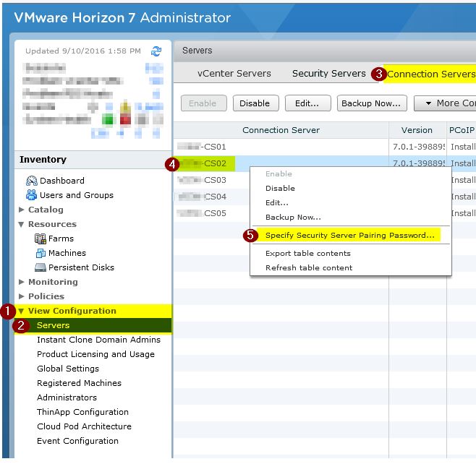The image size is (476, 464).
Task: Sort by the Connection Server column header
Action: 281,130
